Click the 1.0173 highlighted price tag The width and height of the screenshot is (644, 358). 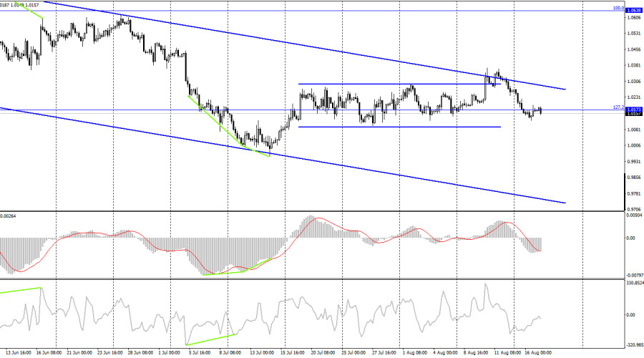point(634,110)
